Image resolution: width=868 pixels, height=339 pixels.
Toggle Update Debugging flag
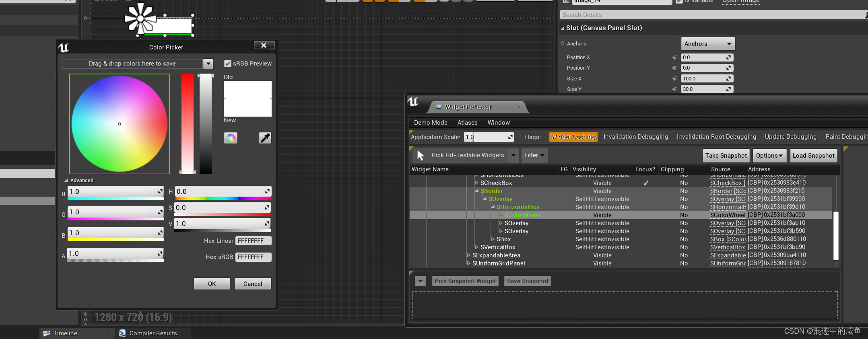(x=791, y=137)
